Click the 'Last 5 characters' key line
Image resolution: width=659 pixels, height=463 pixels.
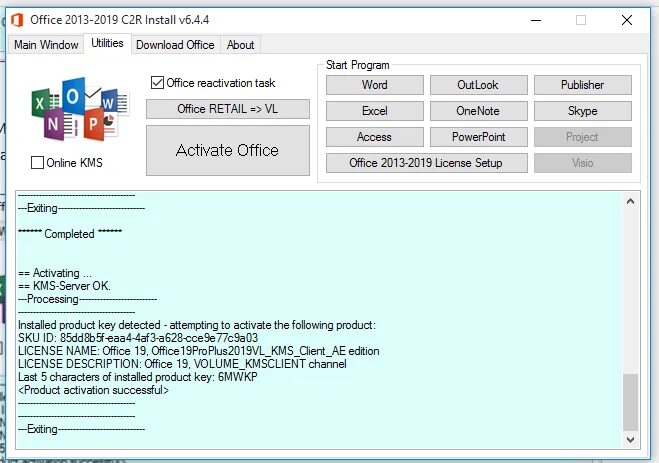point(137,377)
